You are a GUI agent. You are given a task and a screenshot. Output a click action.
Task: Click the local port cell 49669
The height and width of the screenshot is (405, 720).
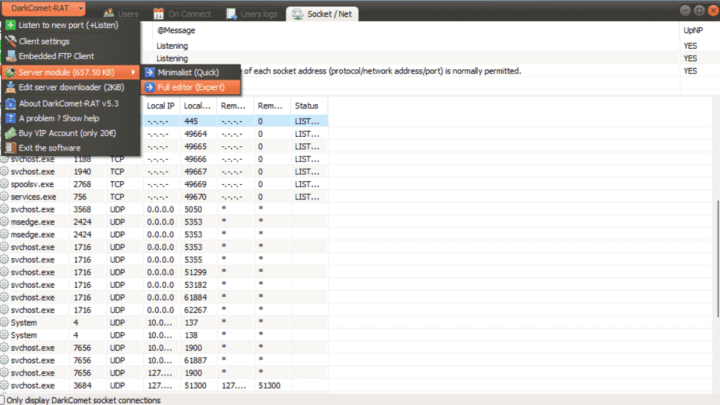click(196, 184)
